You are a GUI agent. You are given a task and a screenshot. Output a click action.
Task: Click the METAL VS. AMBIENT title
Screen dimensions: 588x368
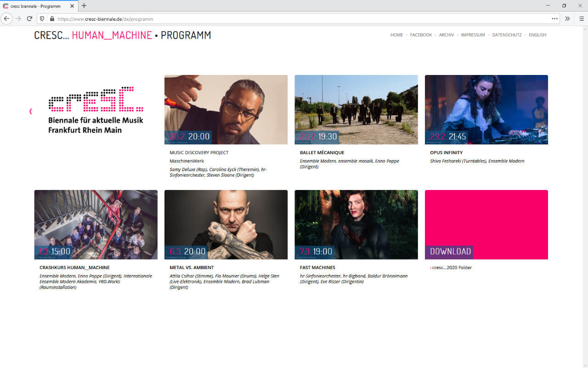(192, 268)
